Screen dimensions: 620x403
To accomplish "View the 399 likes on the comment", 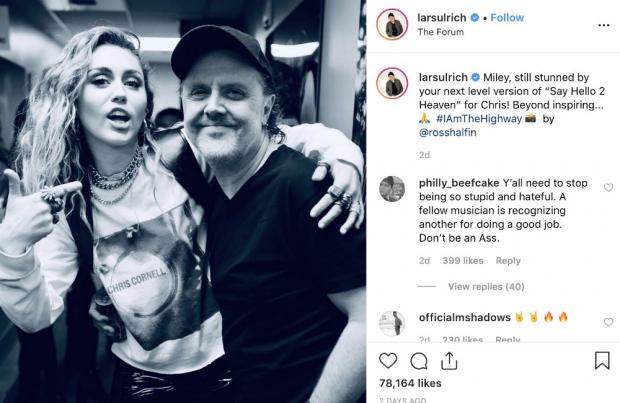I will (x=464, y=261).
